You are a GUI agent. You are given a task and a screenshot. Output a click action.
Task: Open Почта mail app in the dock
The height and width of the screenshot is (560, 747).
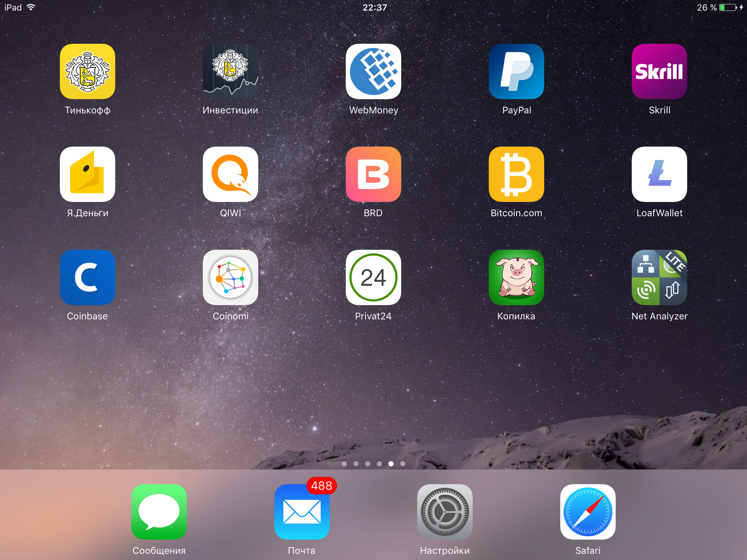302,512
